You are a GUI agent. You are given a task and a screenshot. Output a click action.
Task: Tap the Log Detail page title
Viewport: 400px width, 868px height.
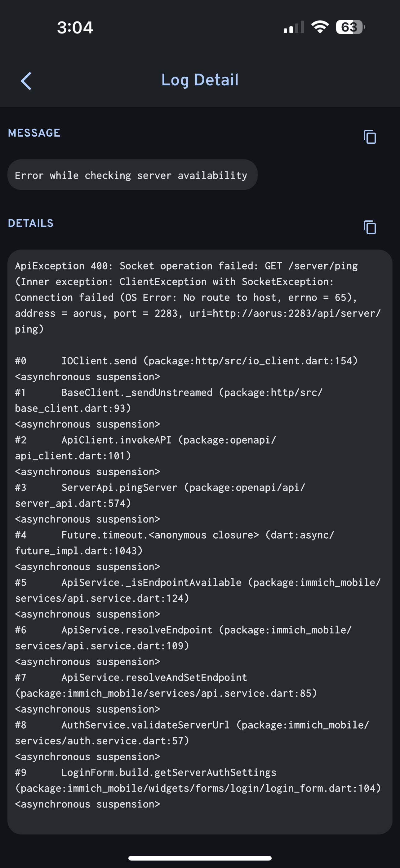point(200,80)
